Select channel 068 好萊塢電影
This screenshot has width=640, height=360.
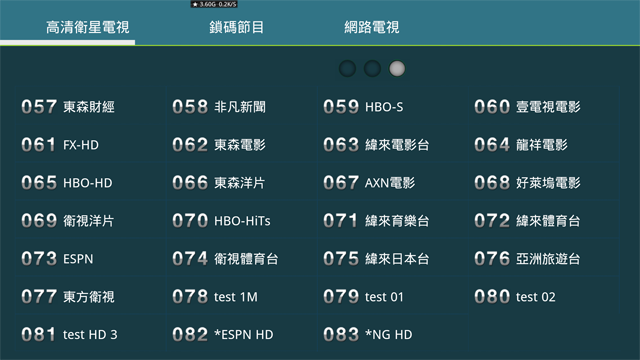544,182
